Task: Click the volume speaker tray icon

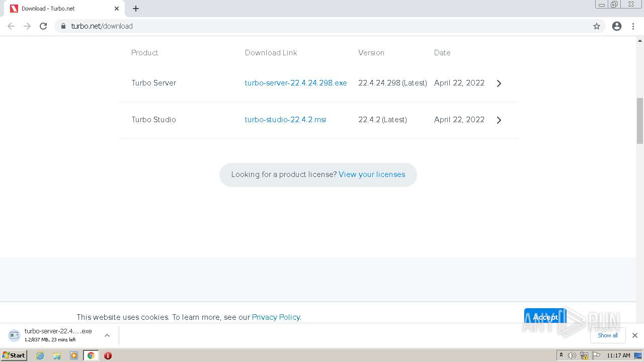Action: tap(572, 355)
